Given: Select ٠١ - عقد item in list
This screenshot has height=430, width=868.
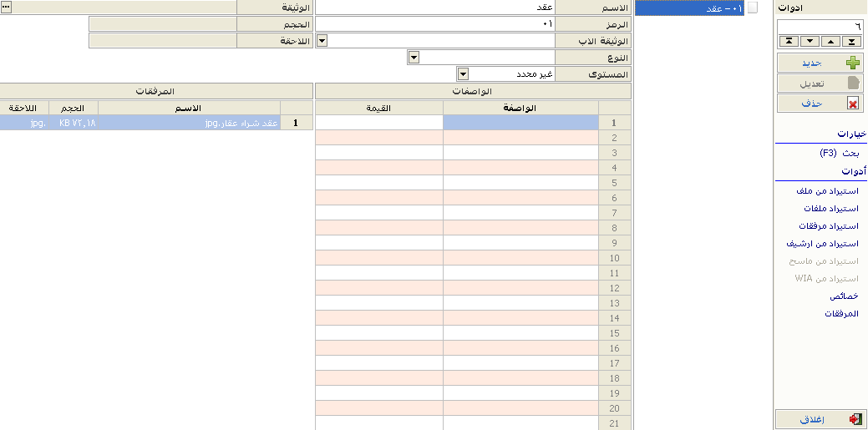Looking at the screenshot, I should point(689,8).
